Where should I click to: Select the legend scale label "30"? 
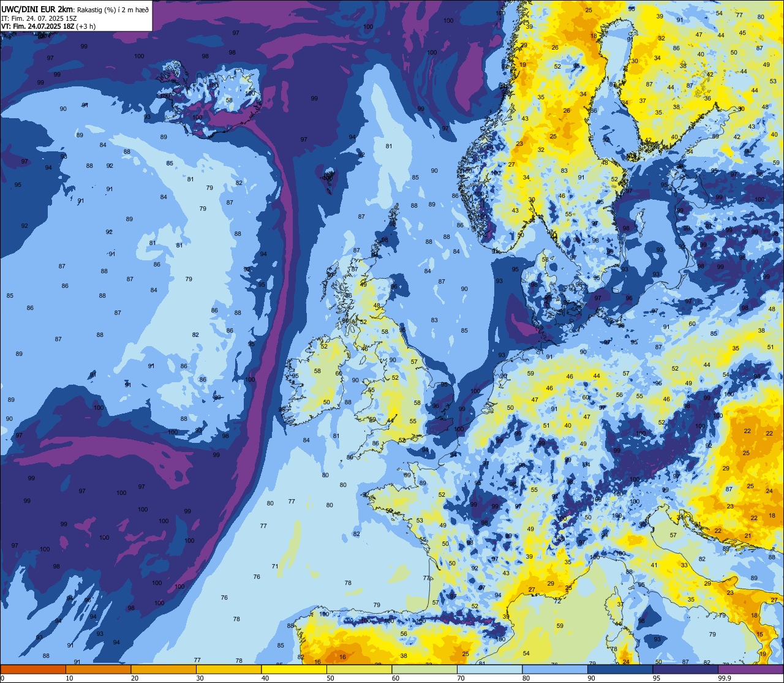pos(200,678)
